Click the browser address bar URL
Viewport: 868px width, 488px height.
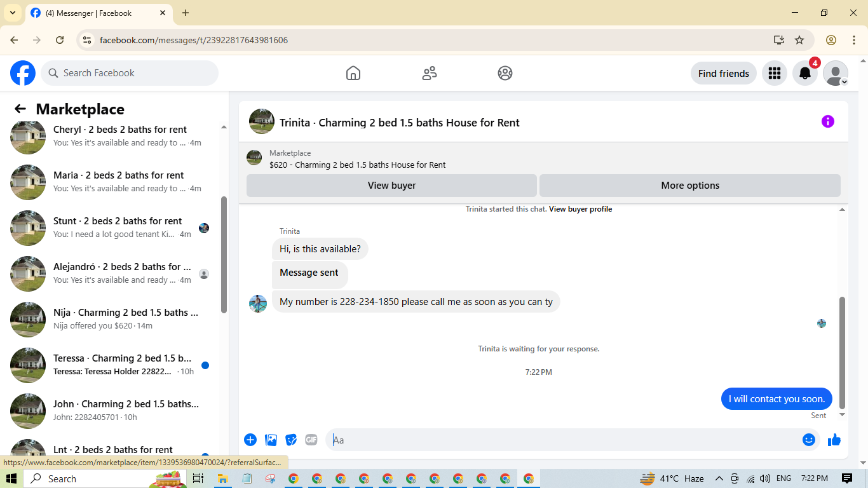pyautogui.click(x=194, y=40)
